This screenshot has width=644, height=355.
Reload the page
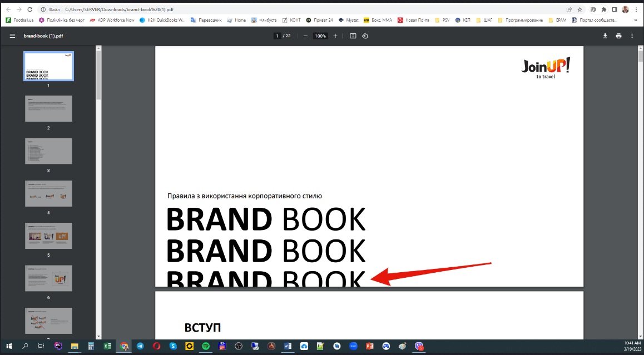29,9
